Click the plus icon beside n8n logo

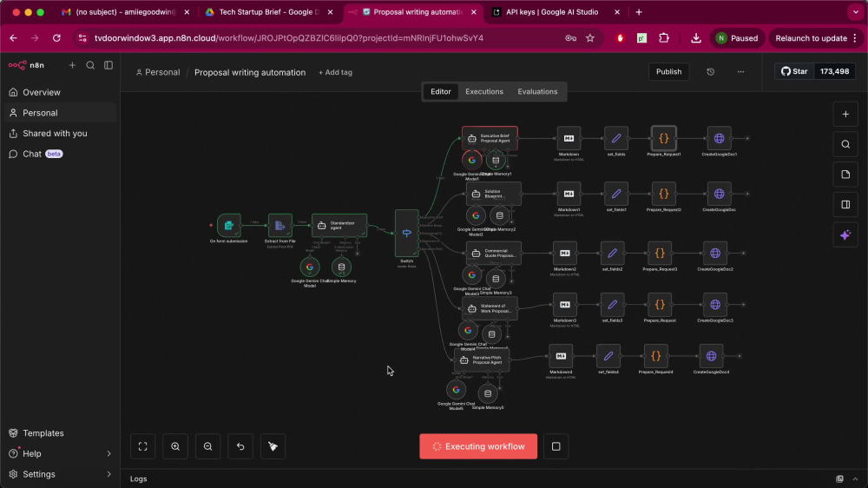click(x=72, y=65)
